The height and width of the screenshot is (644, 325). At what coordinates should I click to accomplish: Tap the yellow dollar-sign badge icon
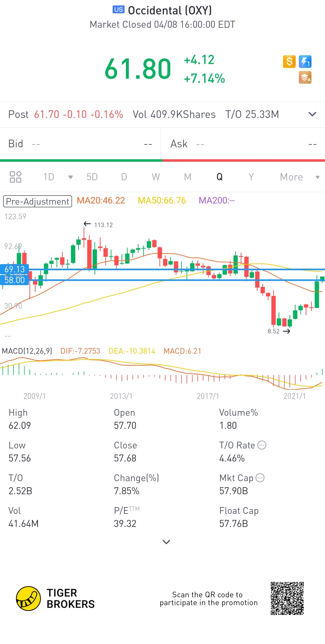click(289, 62)
